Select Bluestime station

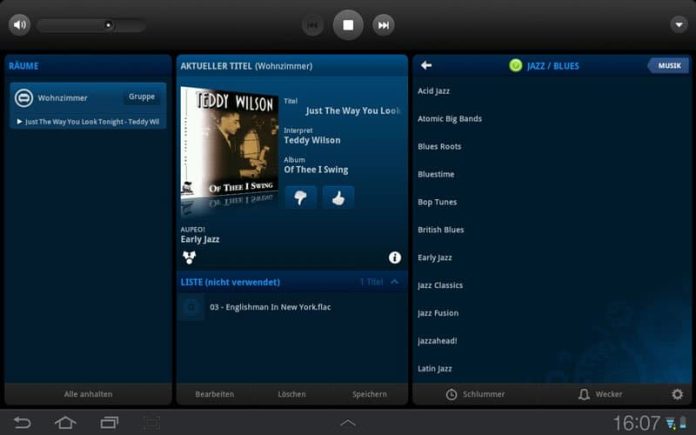pyautogui.click(x=552, y=174)
